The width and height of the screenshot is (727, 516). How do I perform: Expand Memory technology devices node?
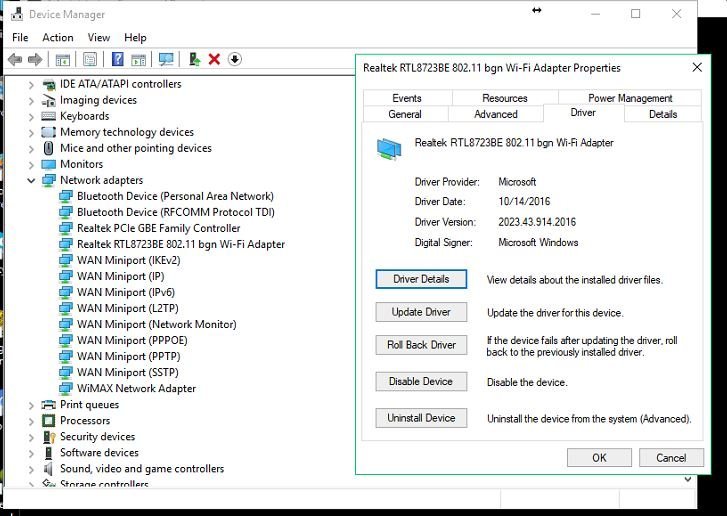31,133
